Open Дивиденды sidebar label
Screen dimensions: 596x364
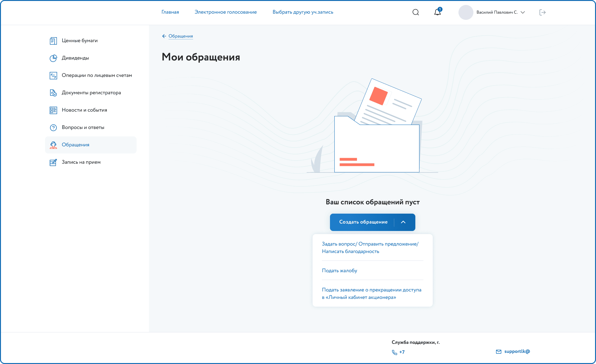[x=75, y=58]
